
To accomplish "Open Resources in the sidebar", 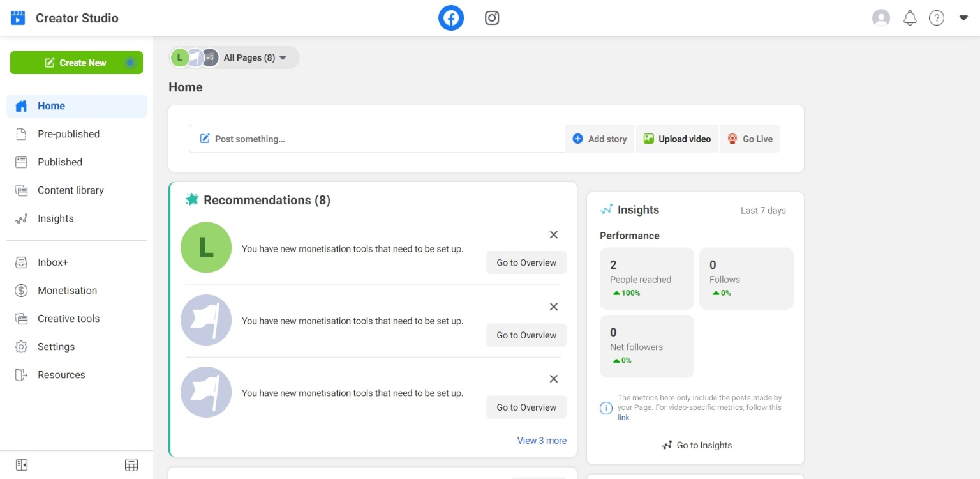I will [x=77, y=375].
